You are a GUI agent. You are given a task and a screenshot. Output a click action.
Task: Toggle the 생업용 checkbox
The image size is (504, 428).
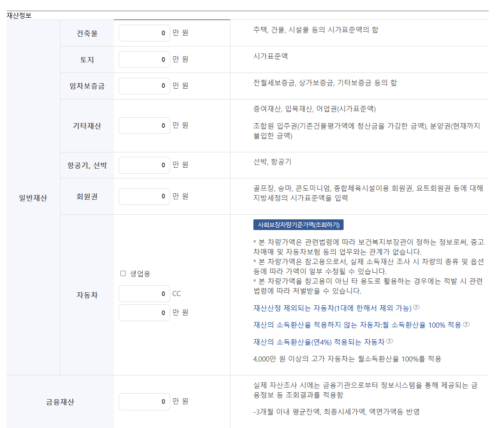123,273
